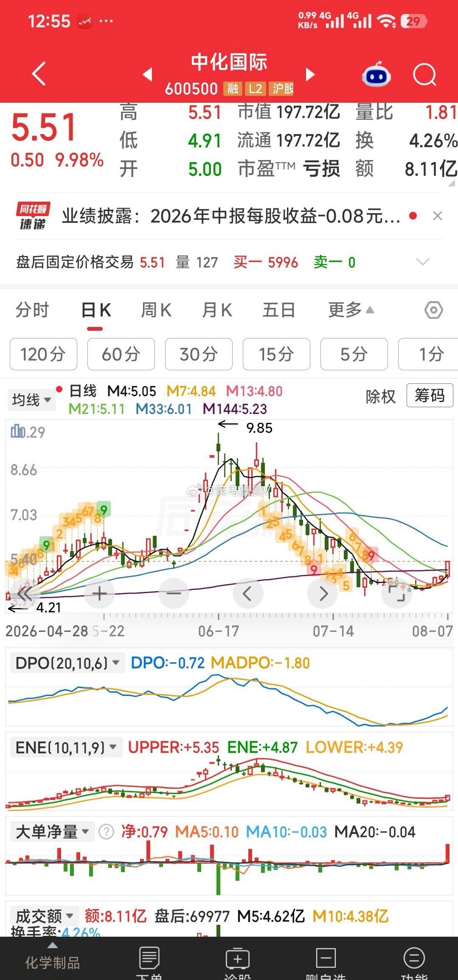This screenshot has height=980, width=458.
Task: Expand the 化学制品 sector panel
Action: (x=52, y=958)
